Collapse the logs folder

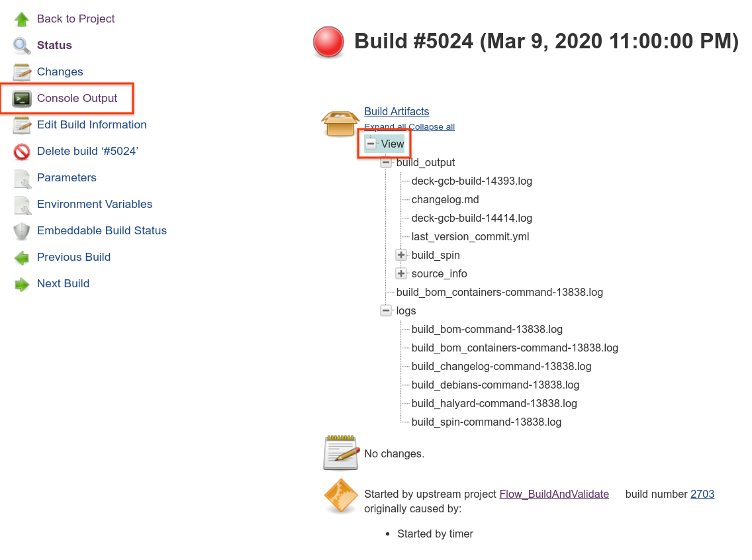click(x=385, y=310)
